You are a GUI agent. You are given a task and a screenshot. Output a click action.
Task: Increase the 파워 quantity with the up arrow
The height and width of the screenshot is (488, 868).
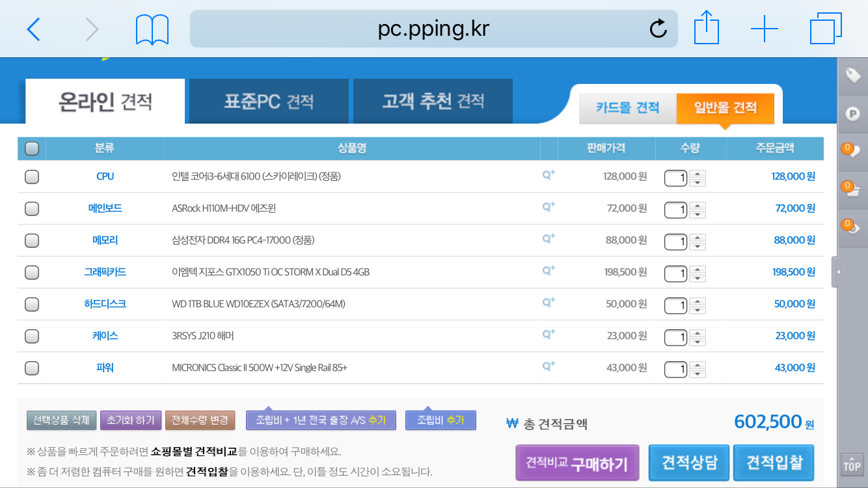click(698, 364)
